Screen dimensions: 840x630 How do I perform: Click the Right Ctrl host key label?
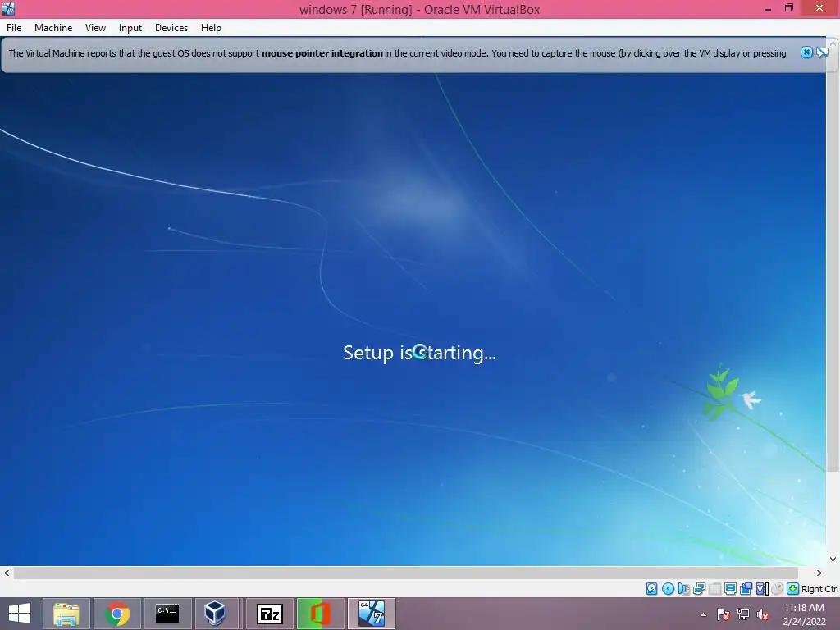point(819,589)
